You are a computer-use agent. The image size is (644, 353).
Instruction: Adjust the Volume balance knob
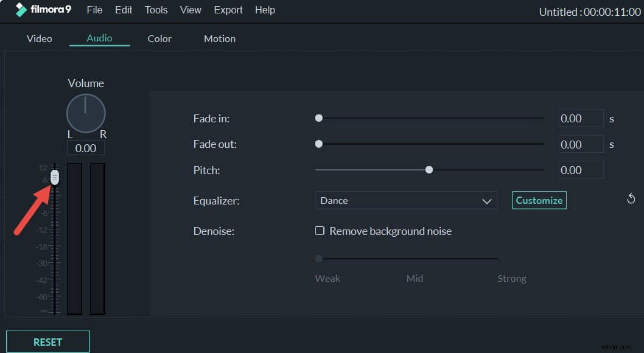pos(85,113)
